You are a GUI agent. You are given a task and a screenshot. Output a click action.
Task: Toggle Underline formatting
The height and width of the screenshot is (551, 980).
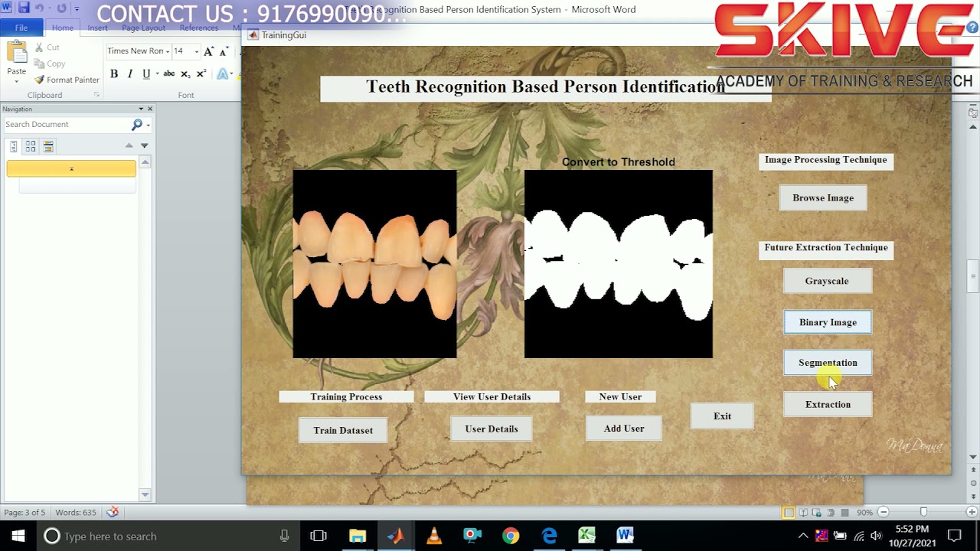[145, 73]
